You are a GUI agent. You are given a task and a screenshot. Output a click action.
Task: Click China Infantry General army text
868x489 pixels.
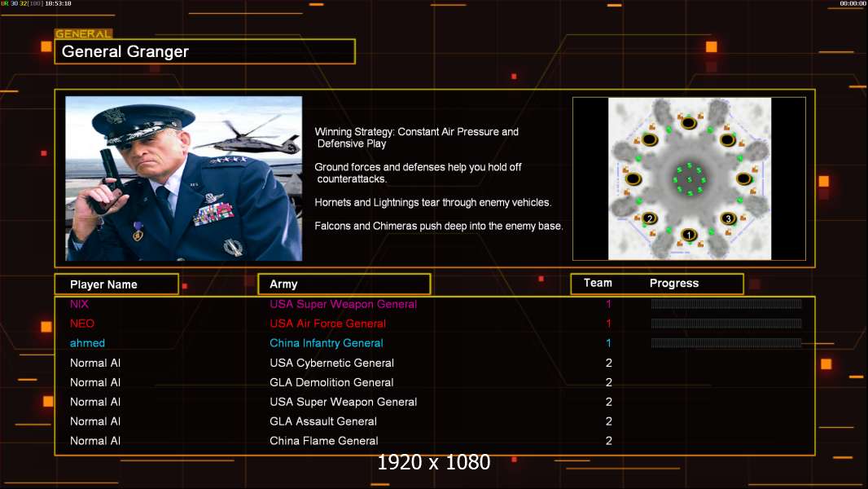(327, 343)
